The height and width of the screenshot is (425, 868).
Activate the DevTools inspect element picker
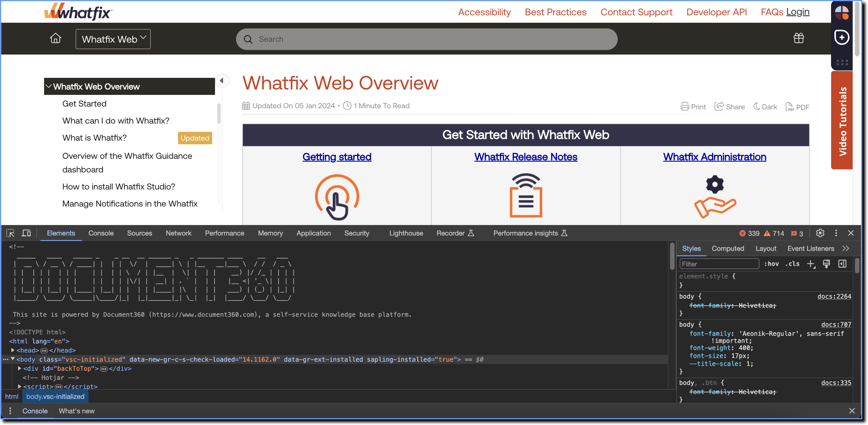point(10,233)
